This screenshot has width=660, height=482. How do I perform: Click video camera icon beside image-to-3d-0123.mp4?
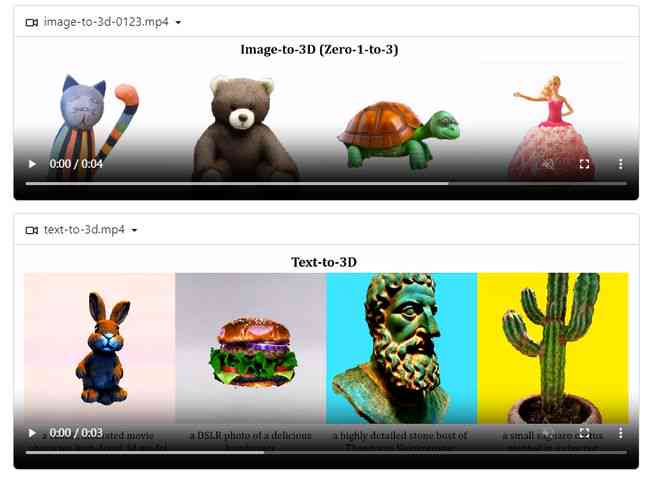coord(32,22)
